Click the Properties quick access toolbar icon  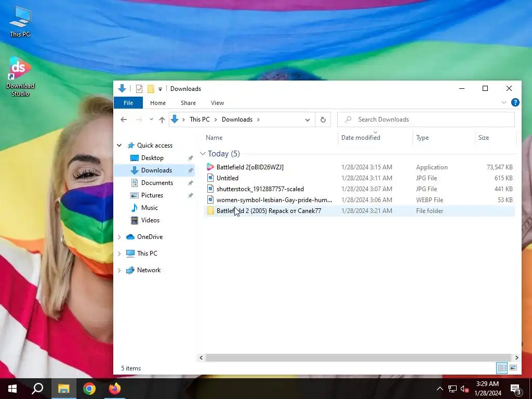click(139, 89)
